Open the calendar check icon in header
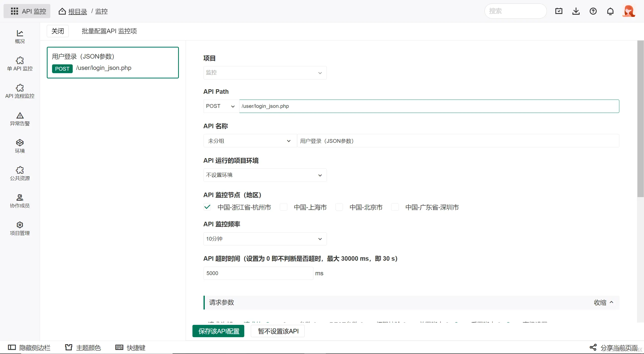 coord(559,11)
